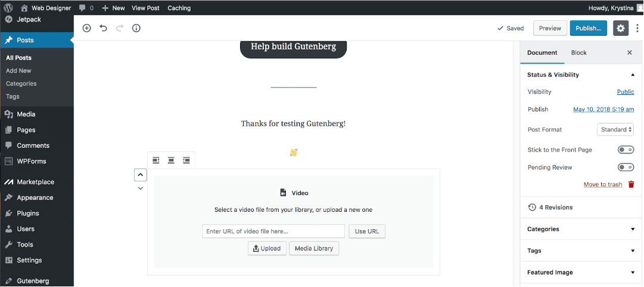Align the video block center
Screen dimensions: 644x287
pyautogui.click(x=171, y=160)
